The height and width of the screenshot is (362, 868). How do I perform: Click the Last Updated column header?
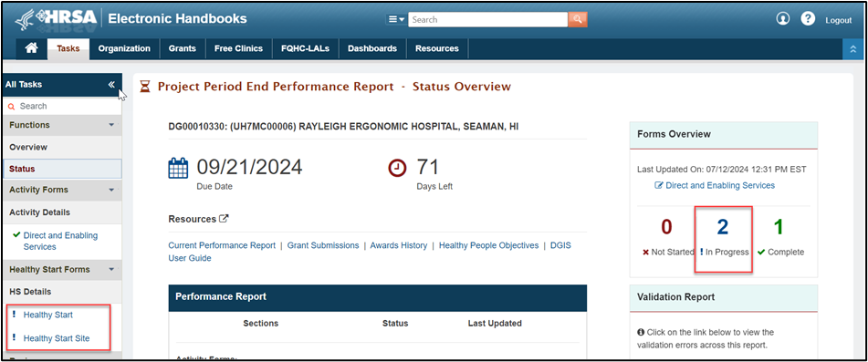pyautogui.click(x=495, y=324)
